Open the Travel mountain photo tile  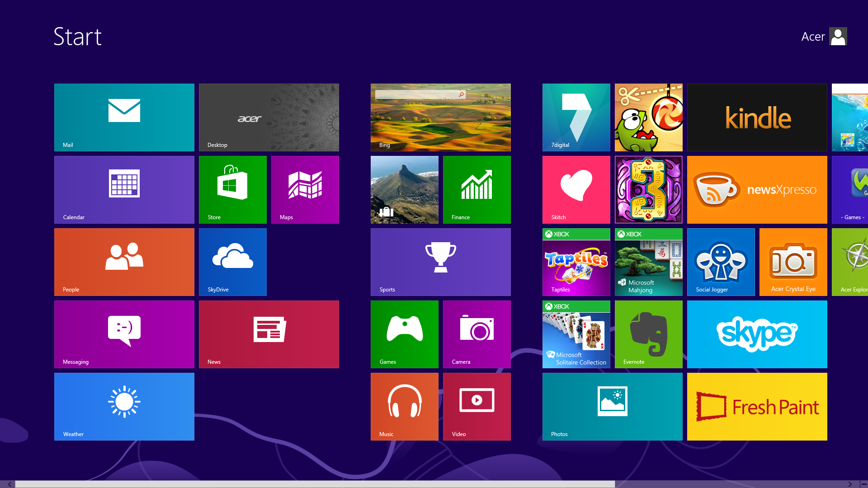pyautogui.click(x=405, y=190)
